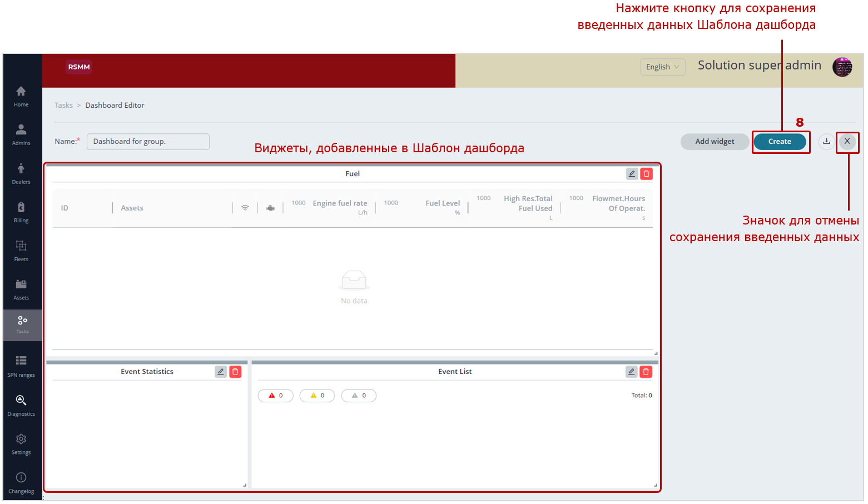
Task: Follow the Tasks breadcrumb link
Action: pyautogui.click(x=63, y=106)
